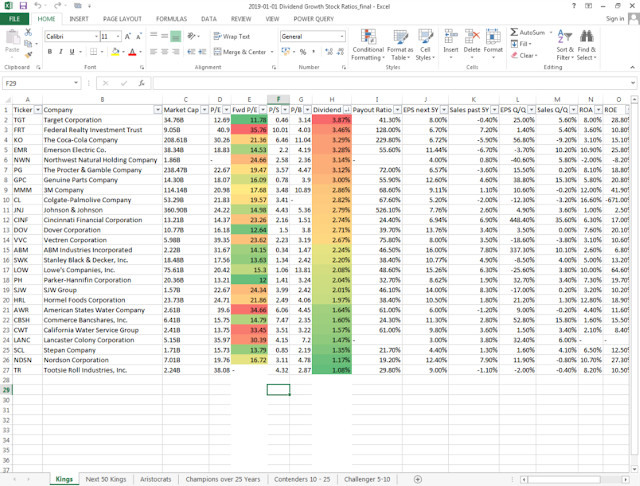Screen dimensions: 640x486
Task: Click the Redo arrow icon
Action: pyautogui.click(x=58, y=6)
